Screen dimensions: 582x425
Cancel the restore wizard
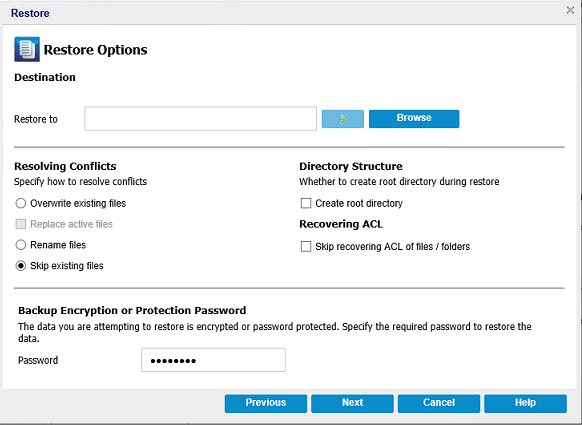coord(439,403)
